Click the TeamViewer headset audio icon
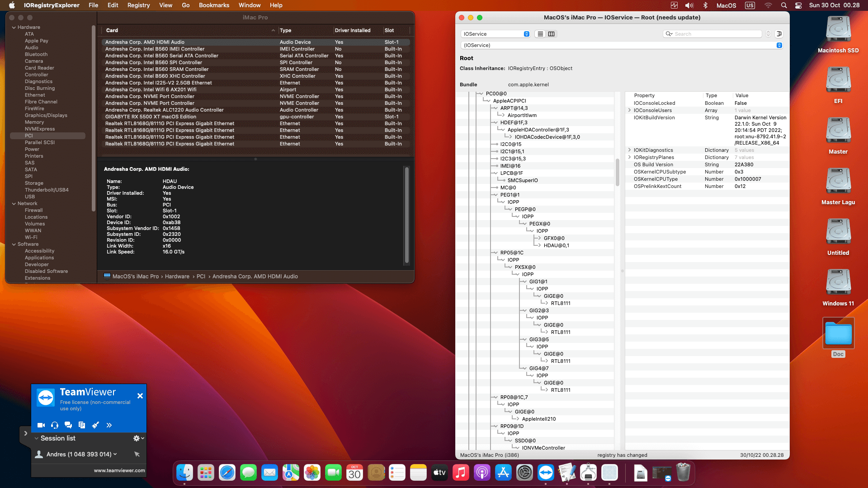868x488 pixels. (x=55, y=425)
